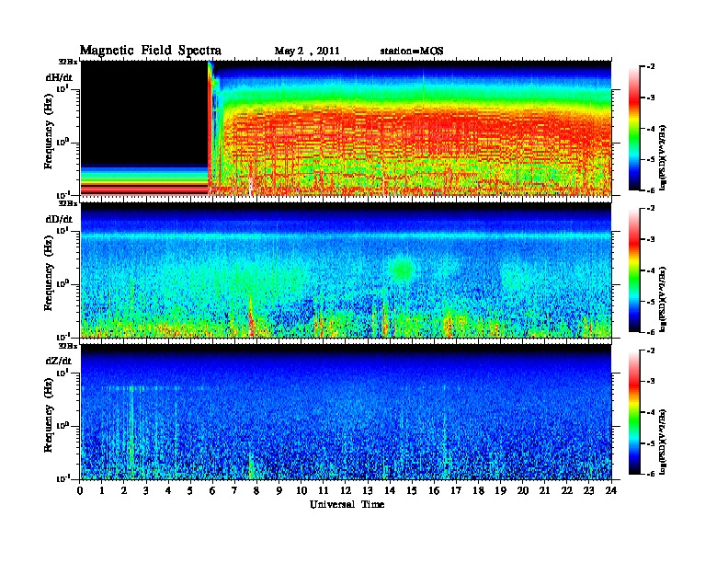Click hour tick label 16 on time axis
The image size is (728, 563).
click(x=434, y=491)
